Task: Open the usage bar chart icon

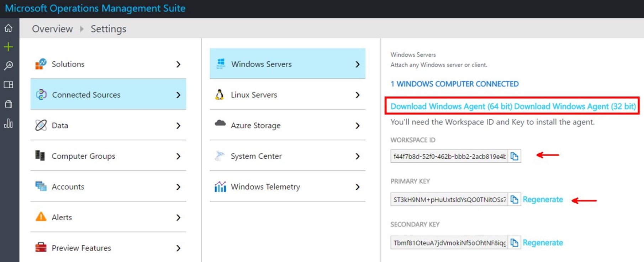Action: [x=9, y=123]
